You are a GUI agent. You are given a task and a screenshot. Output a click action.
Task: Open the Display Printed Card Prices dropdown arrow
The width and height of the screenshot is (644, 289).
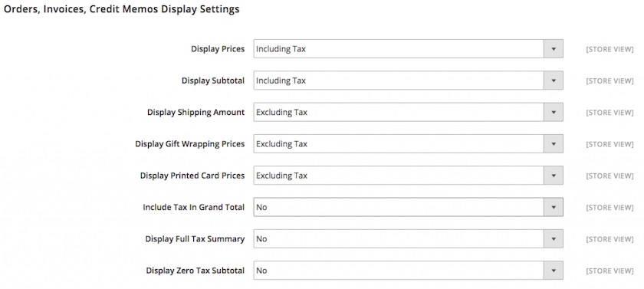pyautogui.click(x=554, y=176)
